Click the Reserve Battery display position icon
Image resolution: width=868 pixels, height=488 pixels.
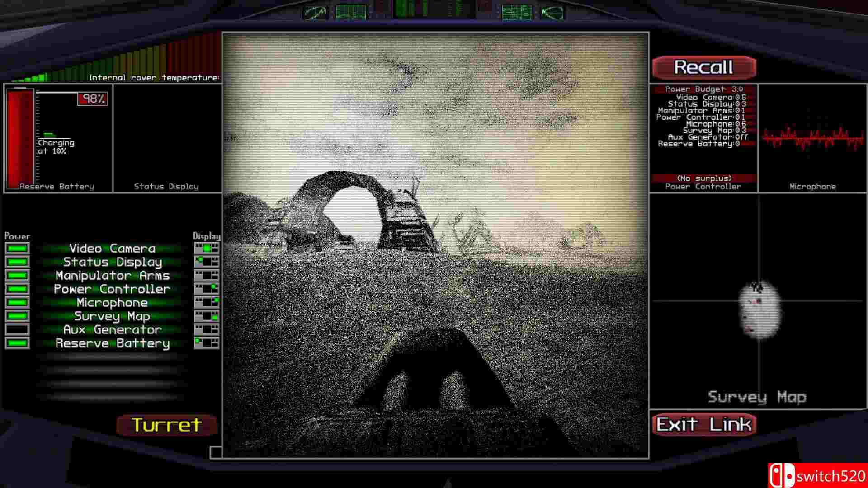207,343
